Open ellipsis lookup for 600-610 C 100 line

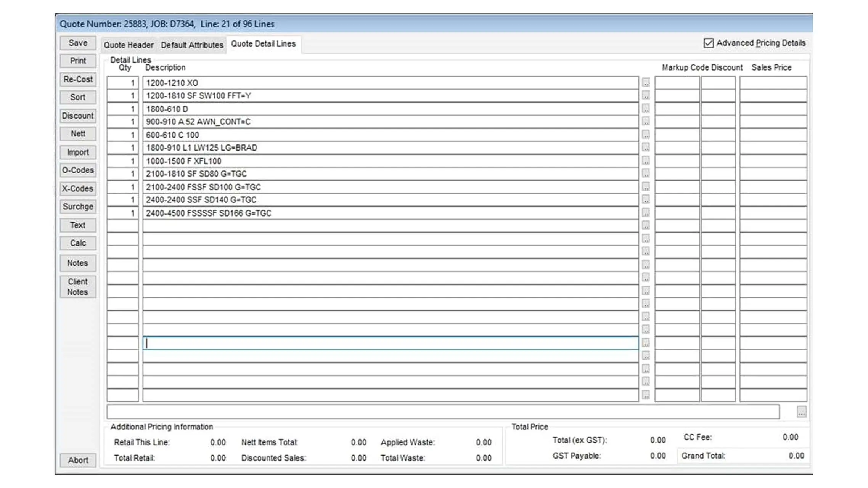tap(646, 134)
